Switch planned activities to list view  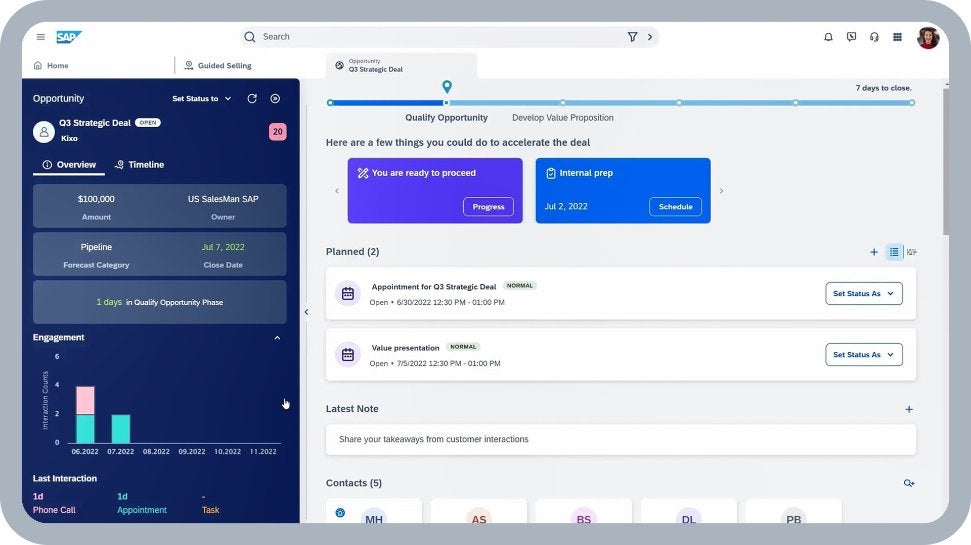pyautogui.click(x=894, y=252)
